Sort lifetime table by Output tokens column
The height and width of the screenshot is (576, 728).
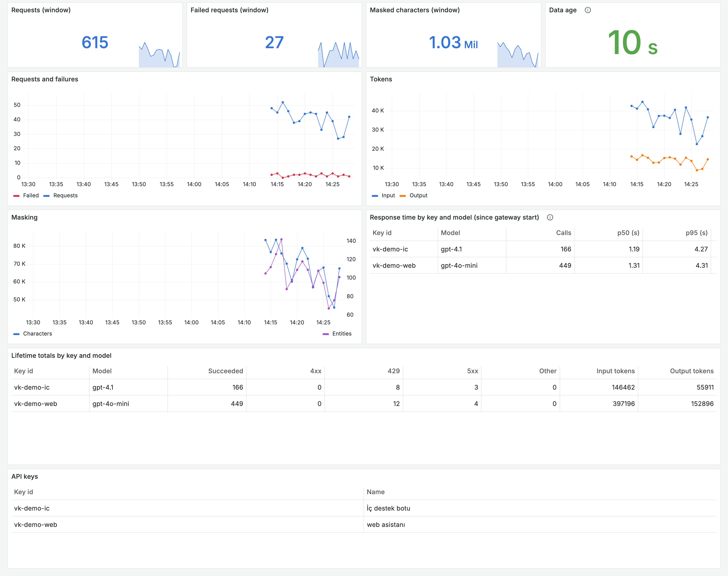coord(692,371)
